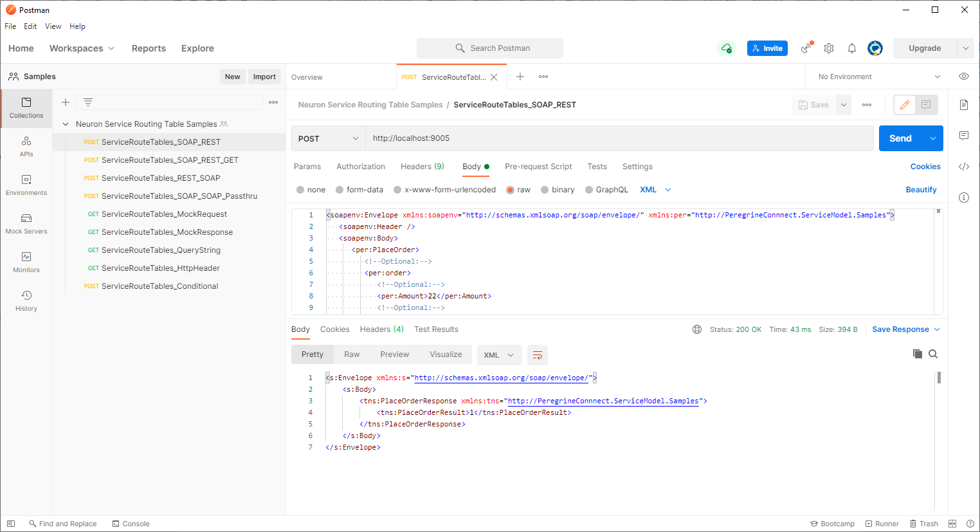This screenshot has height=532, width=980.
Task: Click the Beautify link
Action: tap(921, 190)
